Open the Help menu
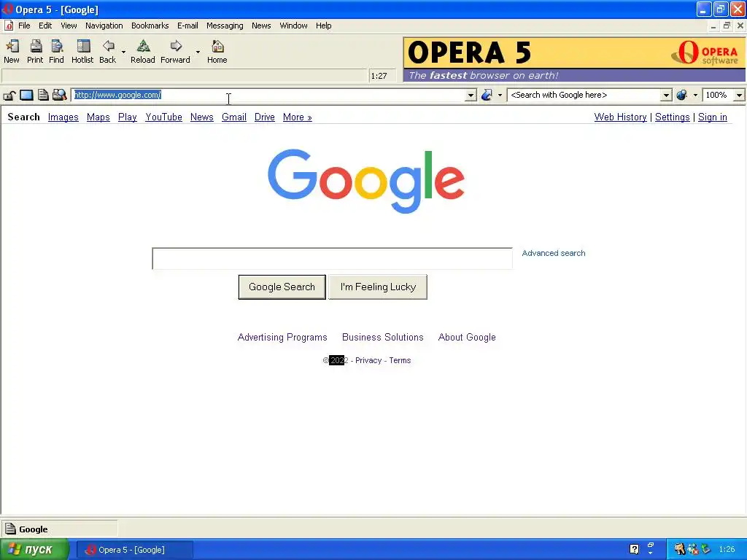The height and width of the screenshot is (560, 747). [x=323, y=26]
